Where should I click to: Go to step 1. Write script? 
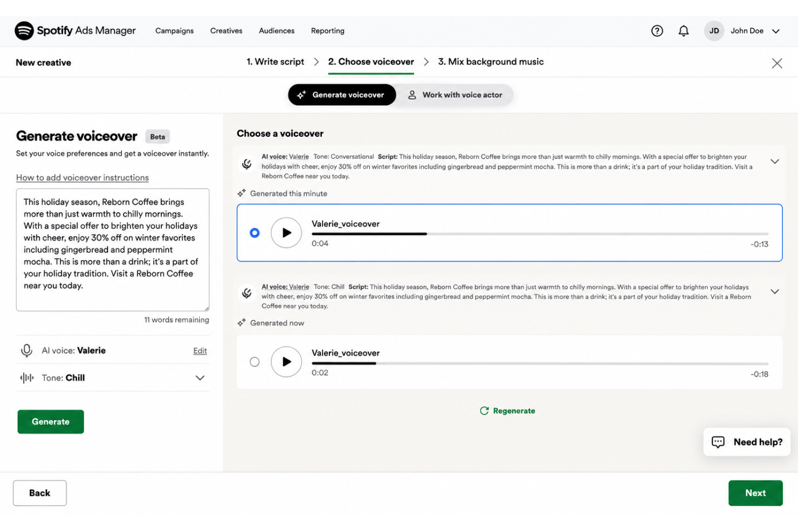(x=275, y=62)
